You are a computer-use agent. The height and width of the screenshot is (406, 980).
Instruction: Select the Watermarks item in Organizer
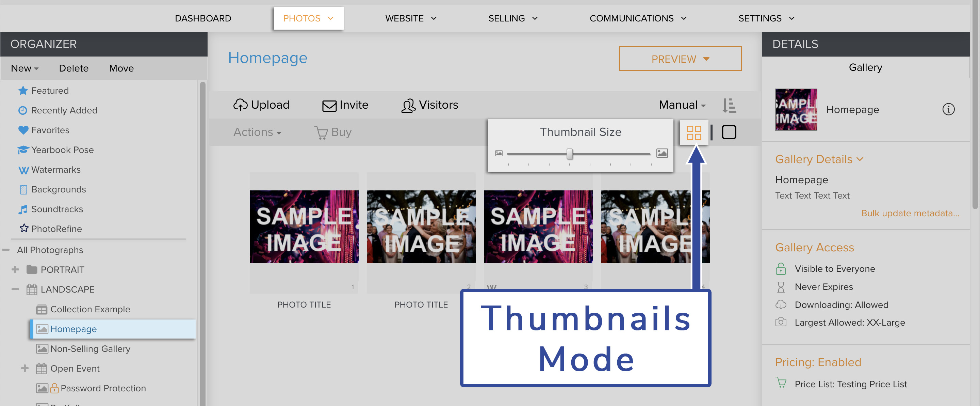click(55, 170)
